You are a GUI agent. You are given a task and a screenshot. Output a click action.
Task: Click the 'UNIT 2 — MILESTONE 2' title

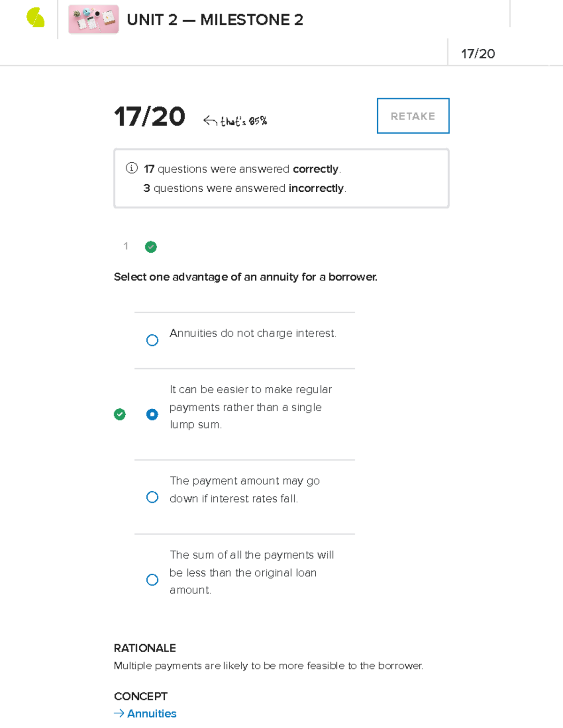215,20
